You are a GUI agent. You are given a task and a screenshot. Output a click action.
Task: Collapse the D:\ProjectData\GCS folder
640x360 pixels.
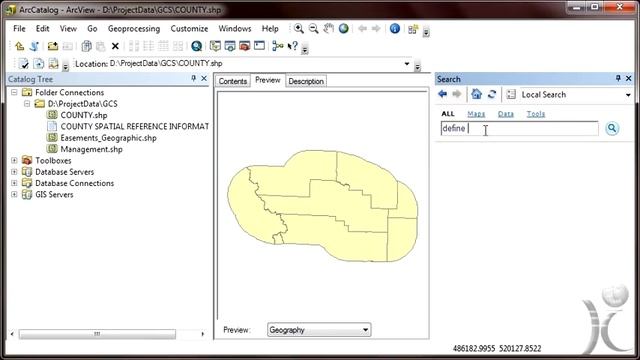coord(27,104)
